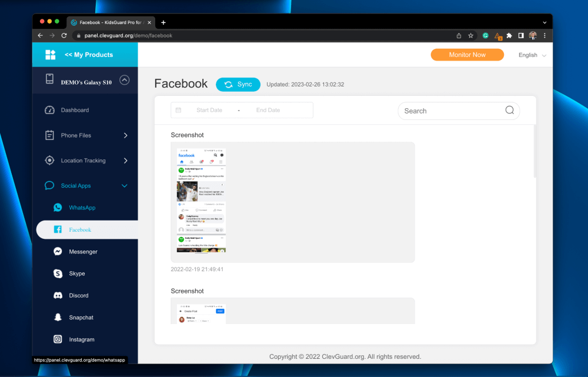Click the Facebook icon in sidebar
Viewport: 588px width, 377px height.
[x=58, y=229]
